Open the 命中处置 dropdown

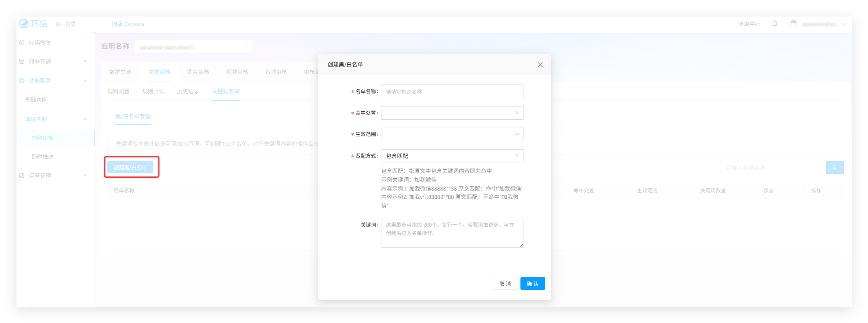click(452, 113)
